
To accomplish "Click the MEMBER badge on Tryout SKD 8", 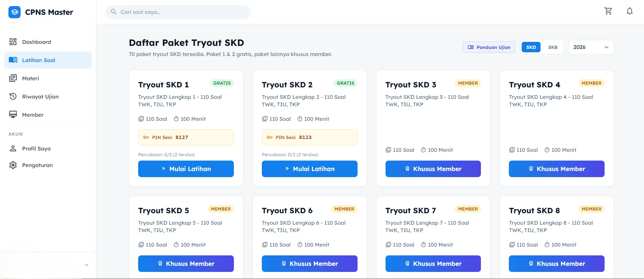I will point(591,209).
